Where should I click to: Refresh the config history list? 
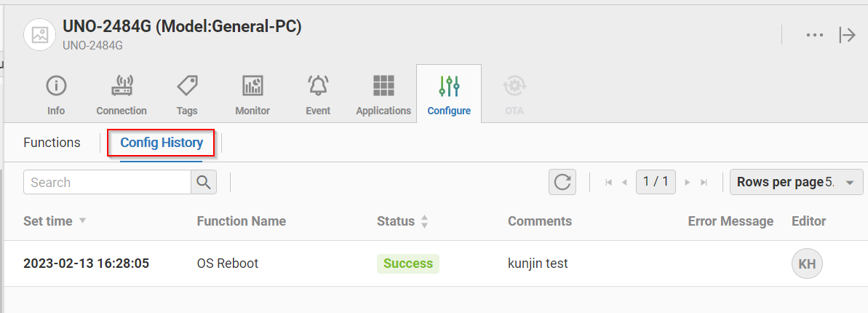(562, 182)
